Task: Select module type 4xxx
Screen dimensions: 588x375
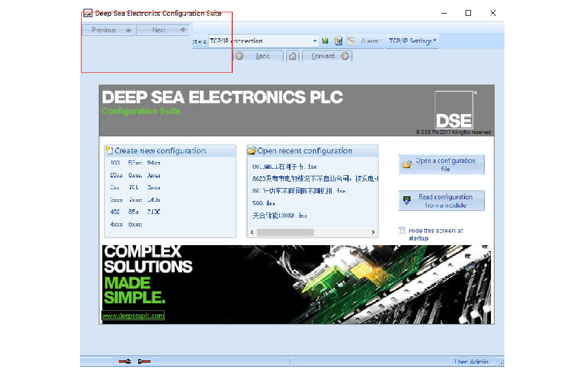Action: [116, 225]
